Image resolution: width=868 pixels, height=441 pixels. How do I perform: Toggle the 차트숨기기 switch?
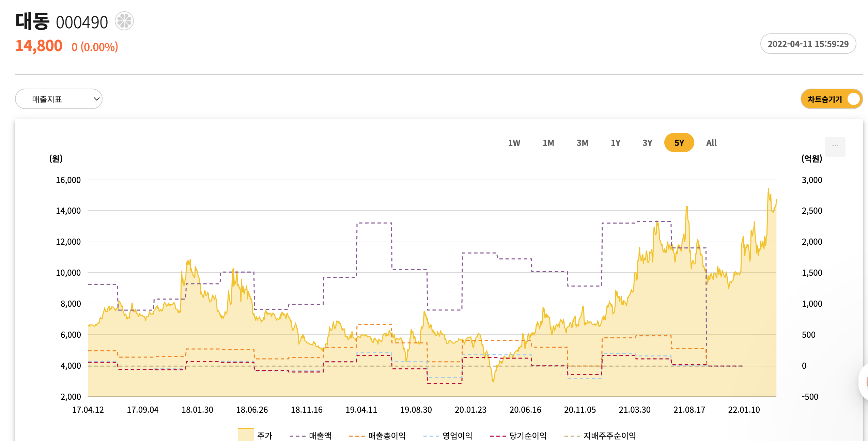[853, 99]
